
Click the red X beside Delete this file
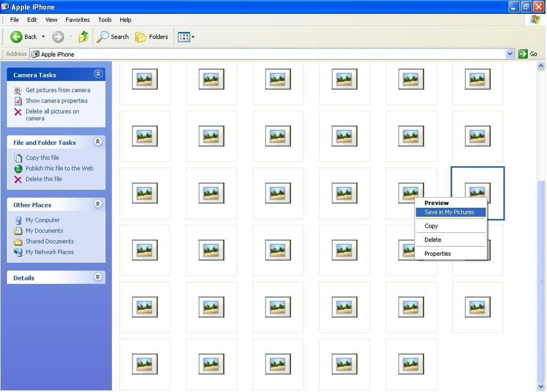[18, 179]
